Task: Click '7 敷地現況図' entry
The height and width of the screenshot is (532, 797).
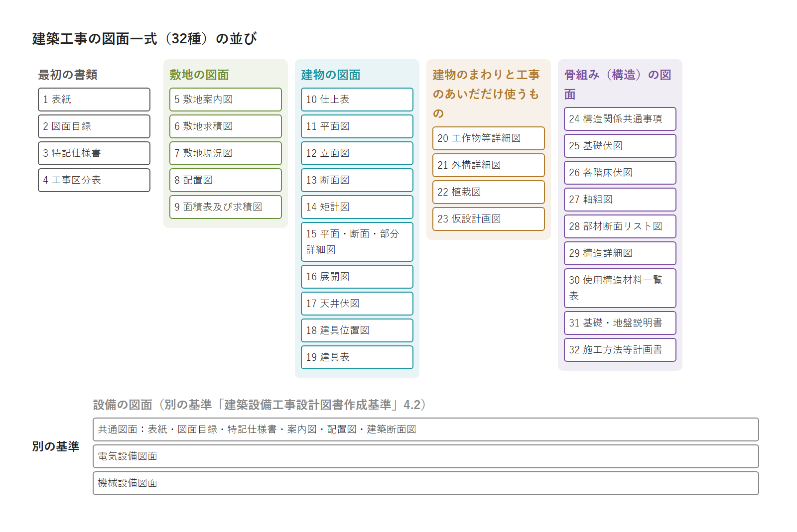Action: [x=226, y=153]
